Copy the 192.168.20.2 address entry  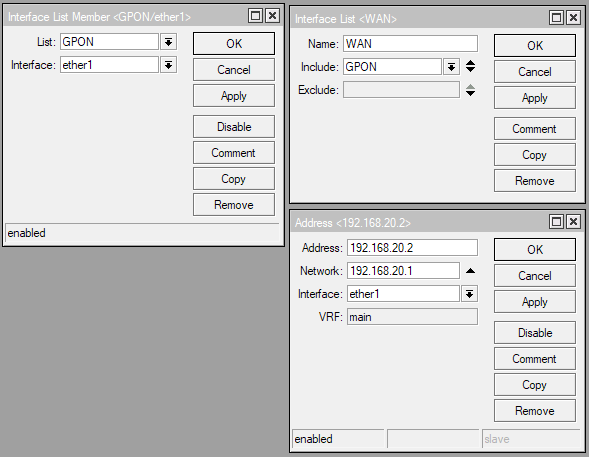click(x=535, y=385)
